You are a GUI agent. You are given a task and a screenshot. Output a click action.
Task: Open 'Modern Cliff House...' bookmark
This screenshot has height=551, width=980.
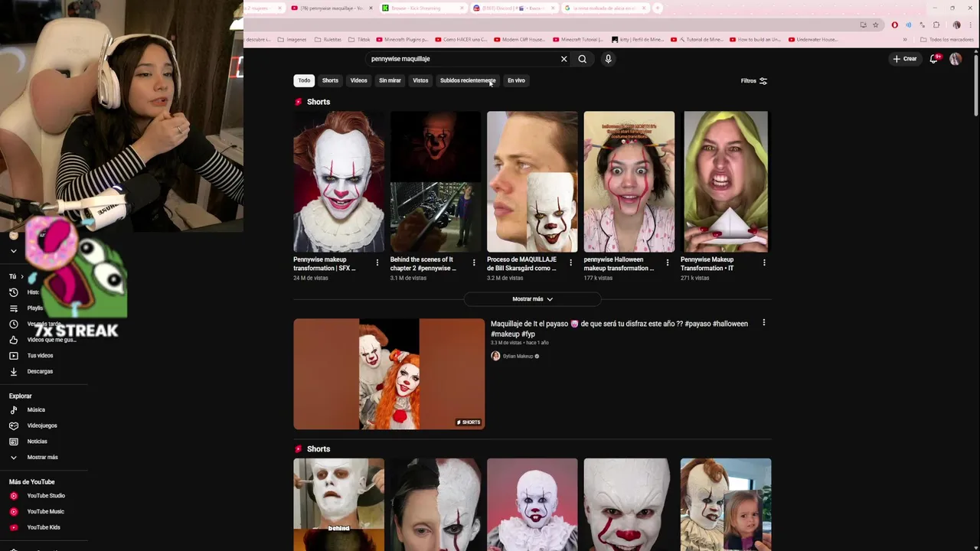(520, 39)
